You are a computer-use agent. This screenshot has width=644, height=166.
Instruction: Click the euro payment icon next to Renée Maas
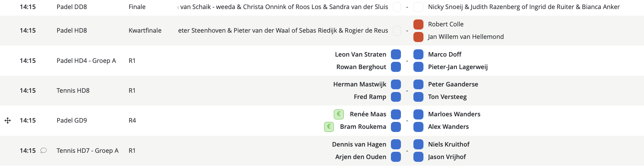pos(339,114)
